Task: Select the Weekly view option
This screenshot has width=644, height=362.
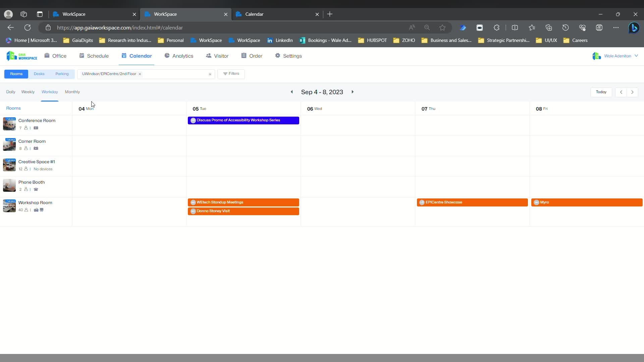Action: tap(28, 92)
